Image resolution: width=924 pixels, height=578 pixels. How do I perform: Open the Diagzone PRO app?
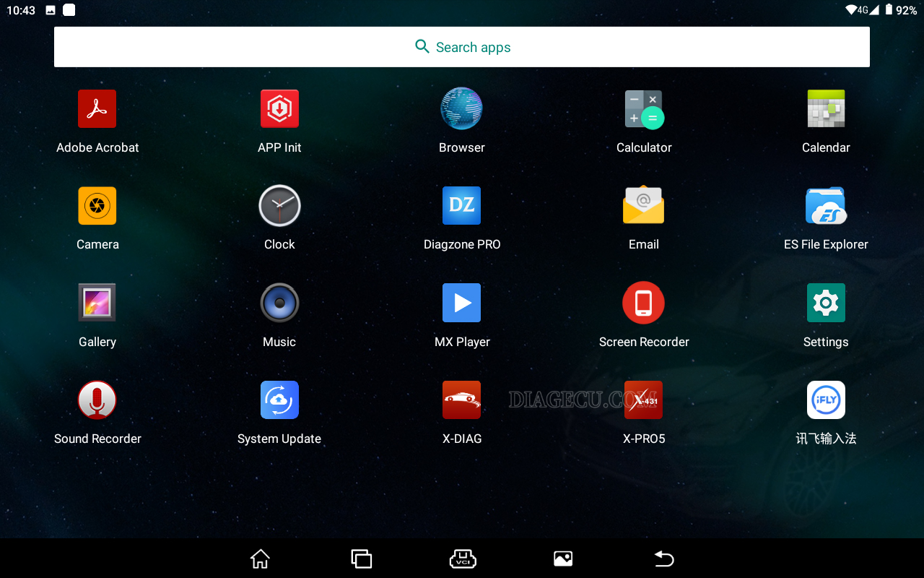(461, 206)
